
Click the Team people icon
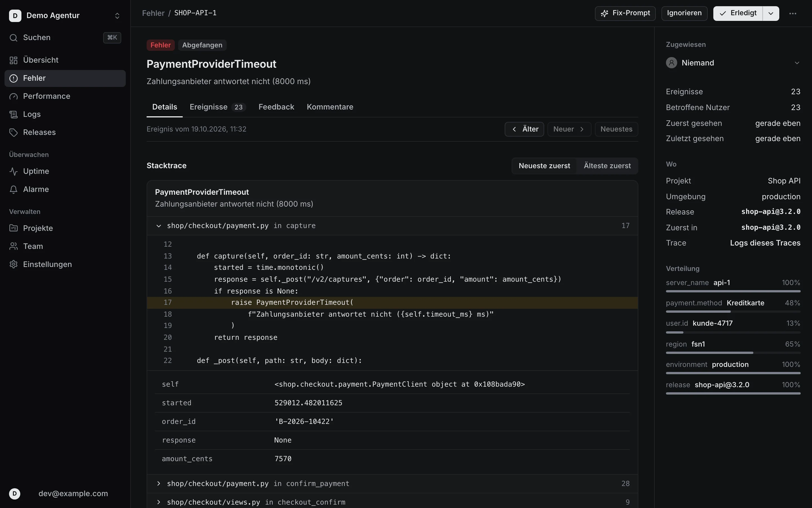pyautogui.click(x=14, y=246)
